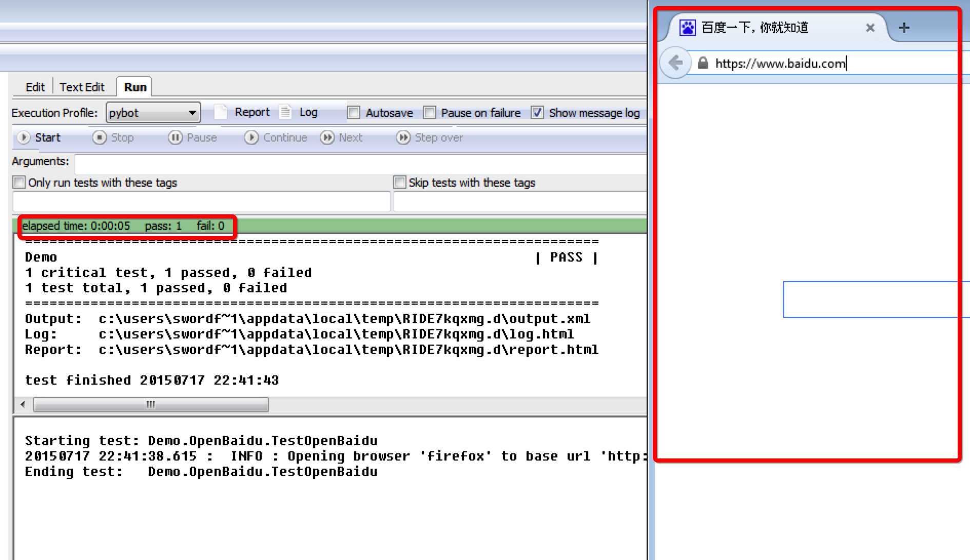The image size is (970, 560).
Task: Open the pybot Execution Profile dropdown
Action: 153,113
